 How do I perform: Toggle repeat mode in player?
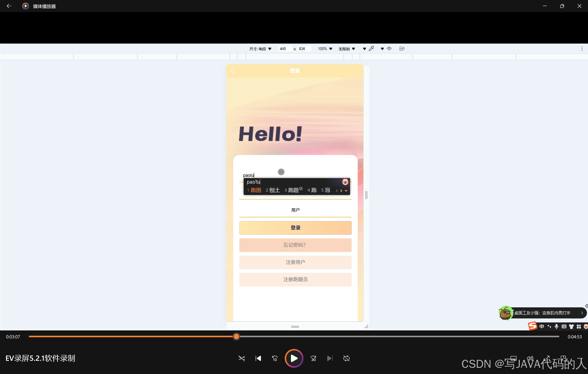click(x=347, y=358)
